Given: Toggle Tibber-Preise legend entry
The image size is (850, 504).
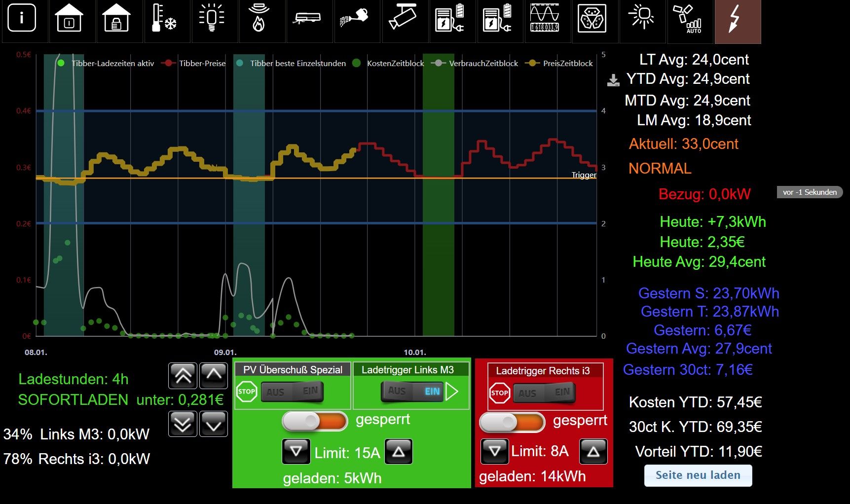Looking at the screenshot, I should click(194, 63).
